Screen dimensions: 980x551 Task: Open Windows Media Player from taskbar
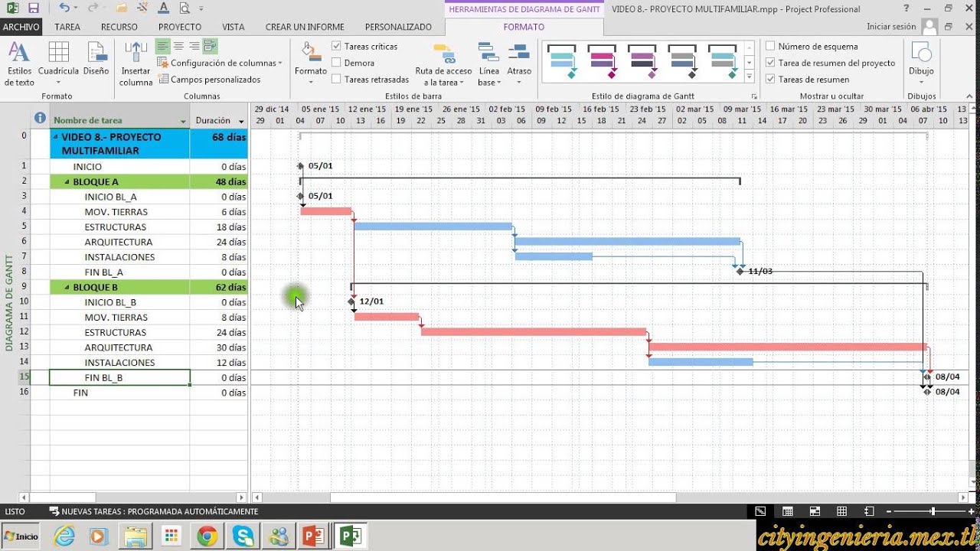[100, 536]
